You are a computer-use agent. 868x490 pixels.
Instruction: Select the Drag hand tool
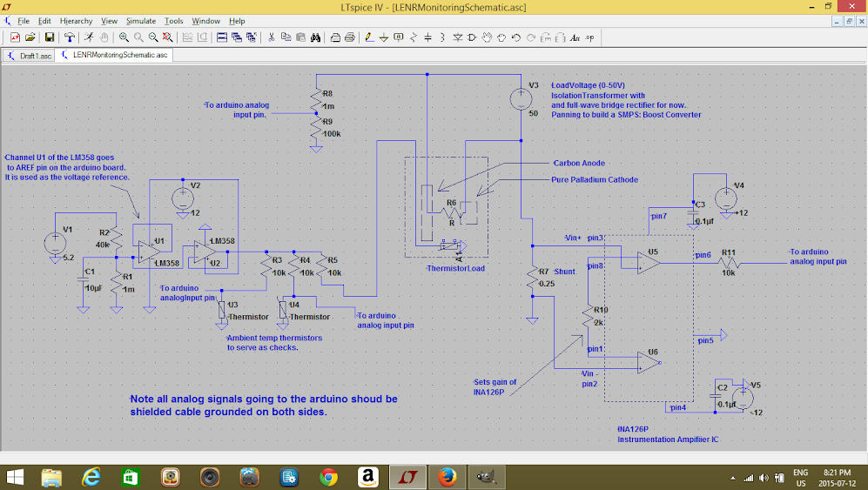(501, 37)
